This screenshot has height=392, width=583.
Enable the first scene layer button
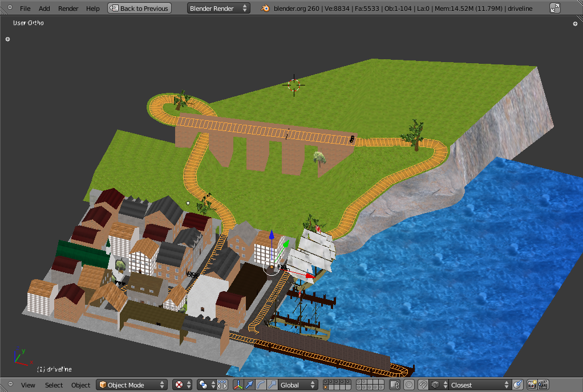[x=326, y=382]
